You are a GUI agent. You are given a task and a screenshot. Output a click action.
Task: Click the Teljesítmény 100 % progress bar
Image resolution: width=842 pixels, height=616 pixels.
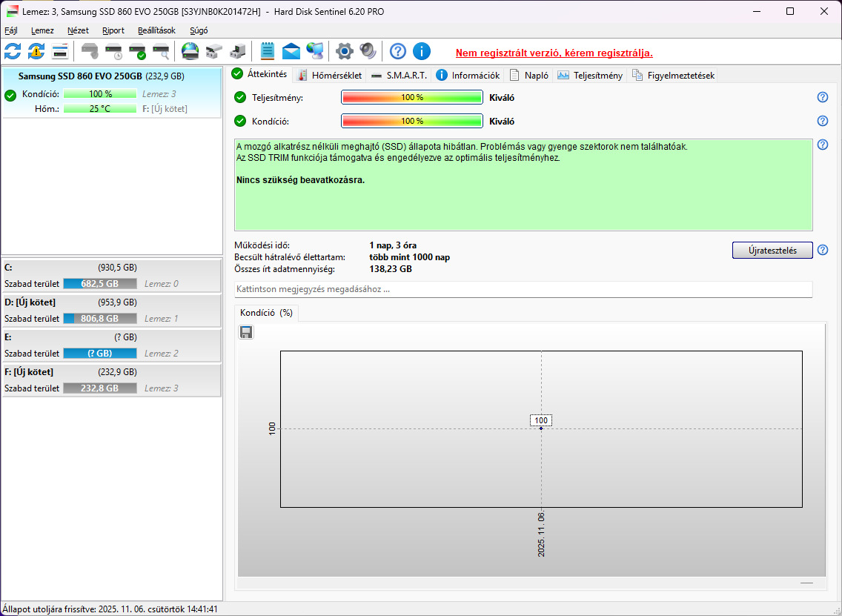[x=412, y=97]
